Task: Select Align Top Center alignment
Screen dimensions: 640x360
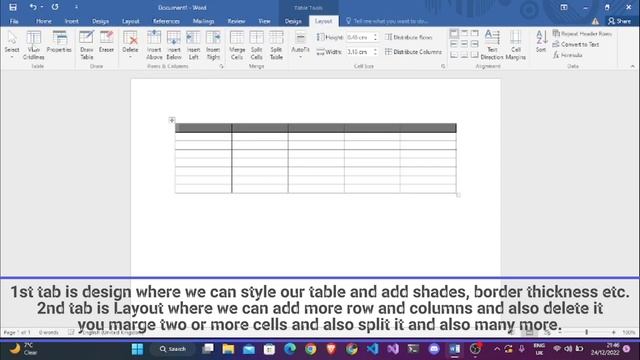Action: point(464,33)
